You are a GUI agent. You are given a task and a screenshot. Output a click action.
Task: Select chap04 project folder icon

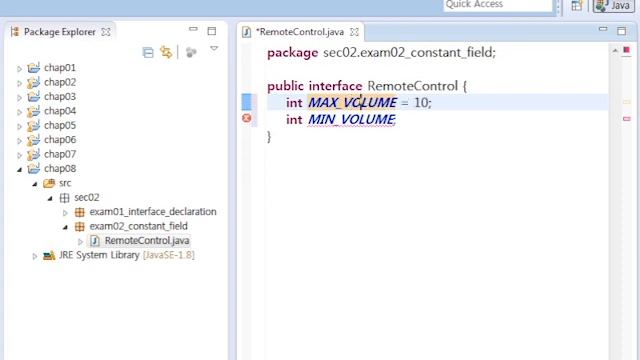coord(33,111)
